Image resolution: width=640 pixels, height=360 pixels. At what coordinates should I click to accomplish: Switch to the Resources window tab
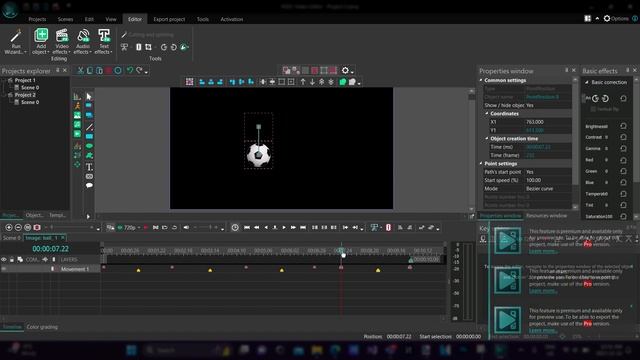(546, 216)
